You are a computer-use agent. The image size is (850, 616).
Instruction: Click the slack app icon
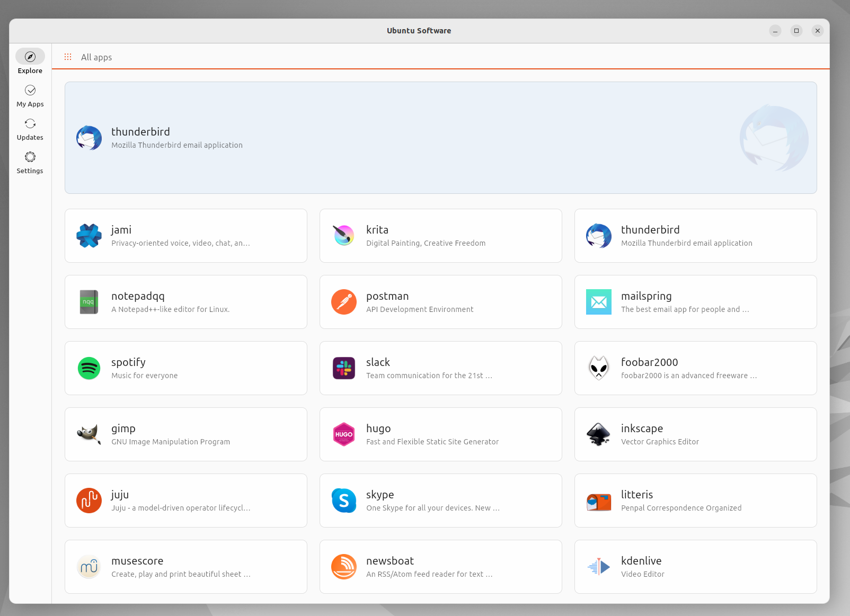[x=344, y=368]
